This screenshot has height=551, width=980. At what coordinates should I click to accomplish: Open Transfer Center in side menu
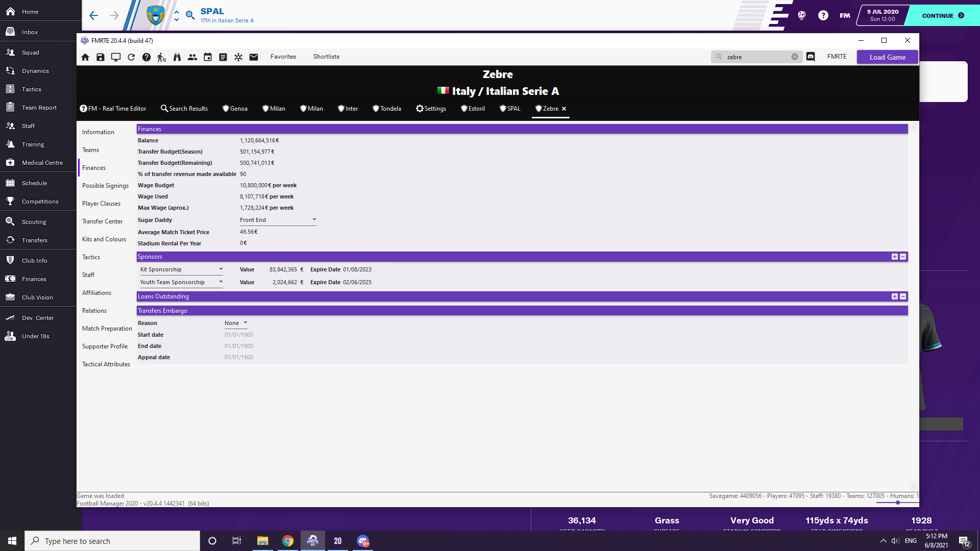103,221
